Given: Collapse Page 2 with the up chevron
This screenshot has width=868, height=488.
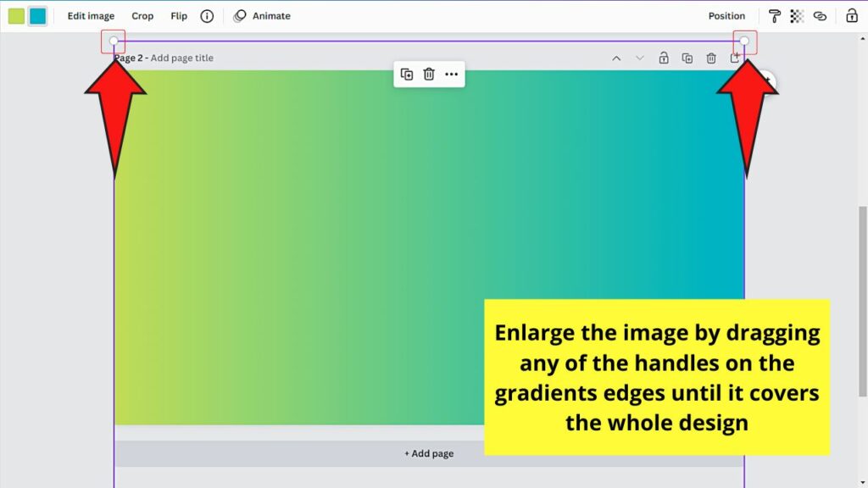Looking at the screenshot, I should click(617, 58).
